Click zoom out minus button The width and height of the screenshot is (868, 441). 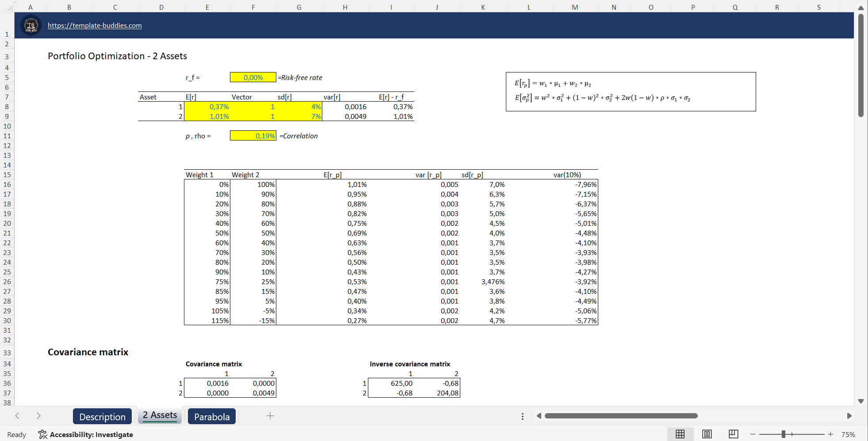coord(753,434)
